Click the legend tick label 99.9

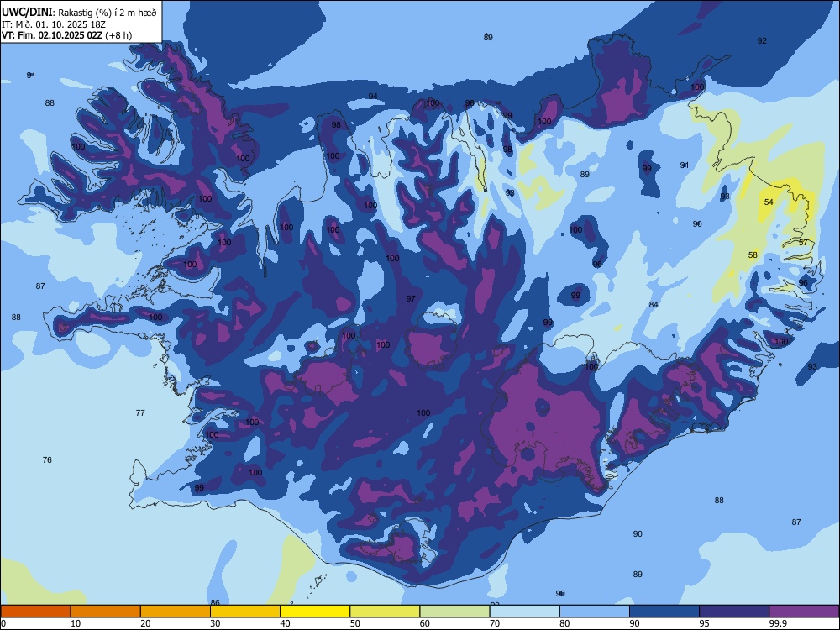click(x=777, y=623)
